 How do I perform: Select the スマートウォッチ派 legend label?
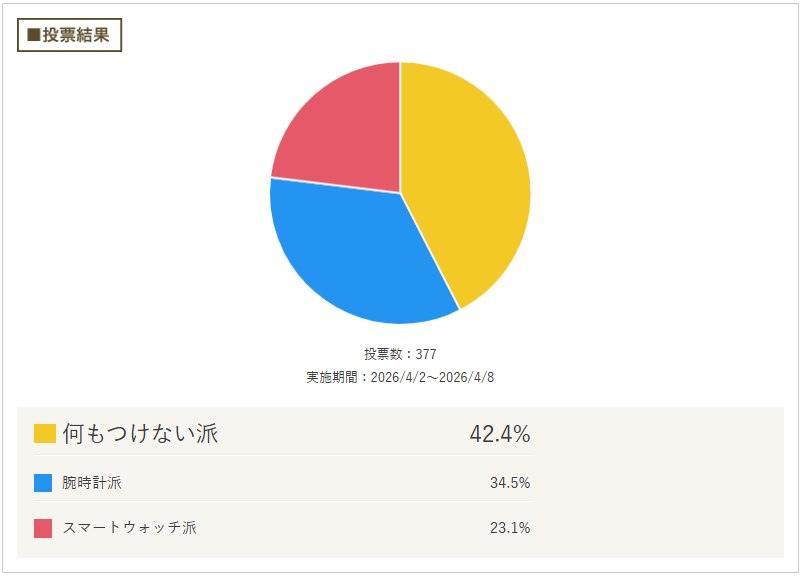(x=129, y=528)
